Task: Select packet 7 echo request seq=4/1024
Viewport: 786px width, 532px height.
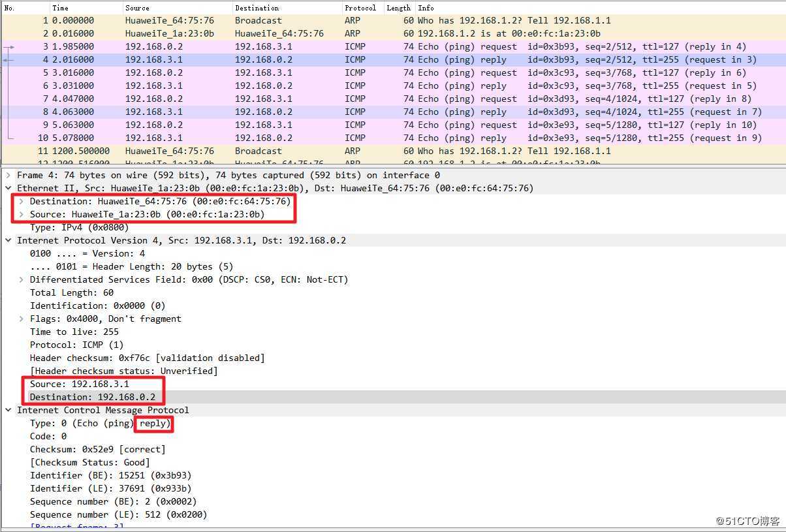Action: pos(393,99)
